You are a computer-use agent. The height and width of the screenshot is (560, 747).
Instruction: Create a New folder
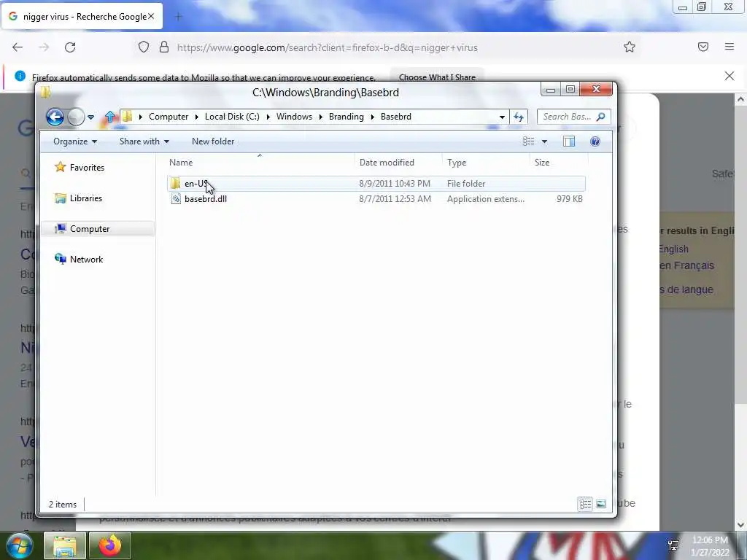click(x=213, y=141)
